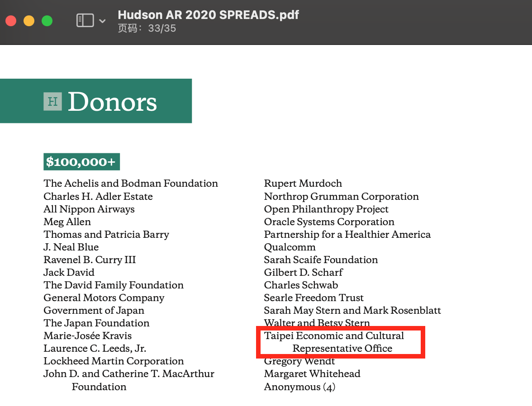Close the Preview window with red button
This screenshot has height=406, width=532.
pos(11,21)
